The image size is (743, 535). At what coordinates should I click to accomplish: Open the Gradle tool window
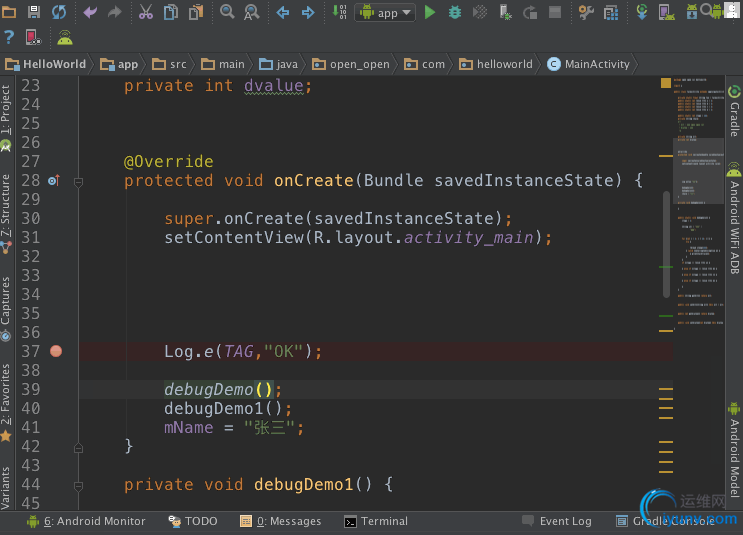(x=734, y=111)
